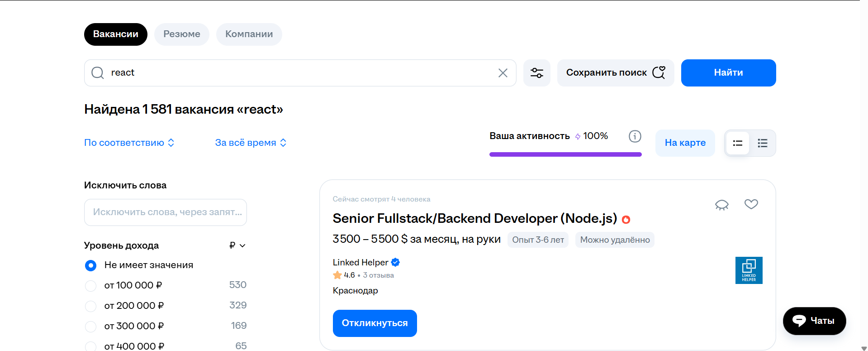The image size is (868, 351).
Task: Open the 'За всё время' period dropdown
Action: 251,143
